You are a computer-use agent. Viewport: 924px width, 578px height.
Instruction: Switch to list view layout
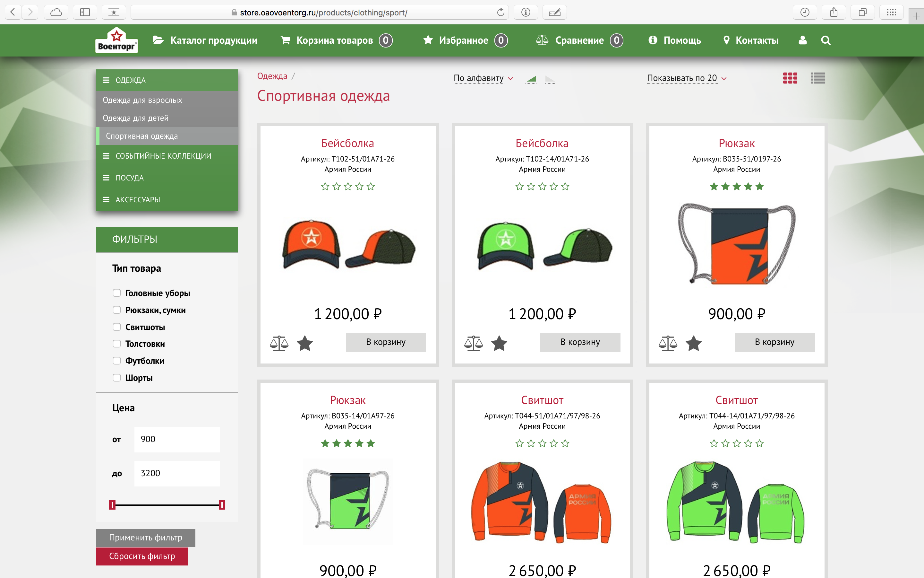(818, 78)
